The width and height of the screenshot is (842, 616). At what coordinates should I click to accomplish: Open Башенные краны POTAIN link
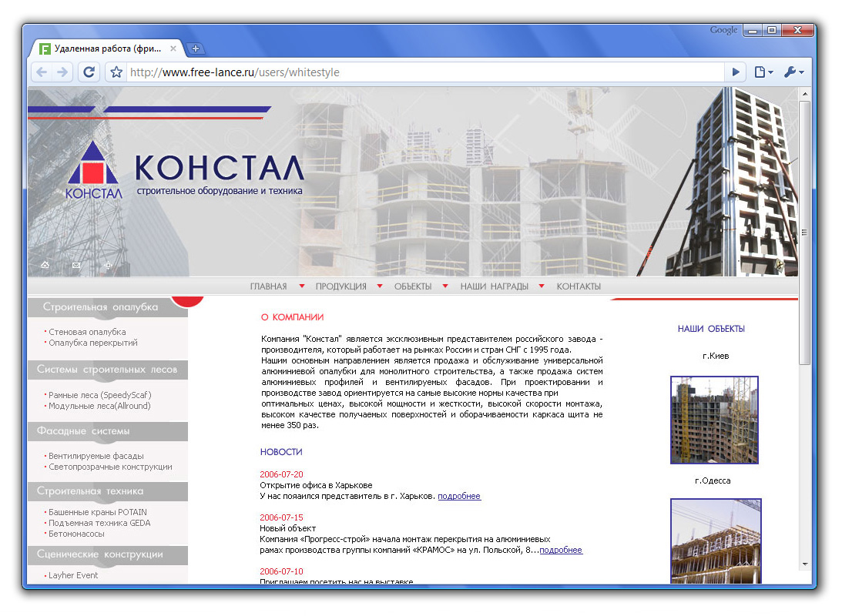(98, 513)
